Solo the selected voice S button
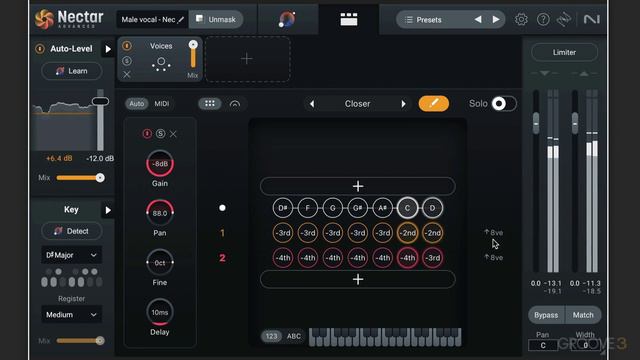Screen dimensions: 640x360 160,133
